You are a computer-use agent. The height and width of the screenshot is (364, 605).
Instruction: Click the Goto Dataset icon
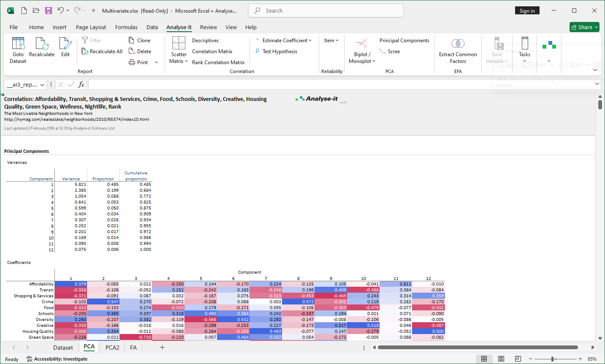(x=18, y=50)
